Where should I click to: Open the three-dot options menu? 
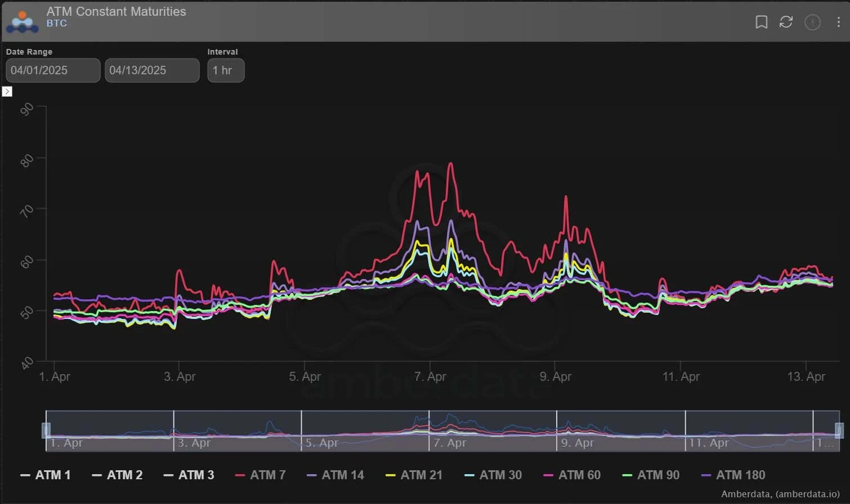839,22
